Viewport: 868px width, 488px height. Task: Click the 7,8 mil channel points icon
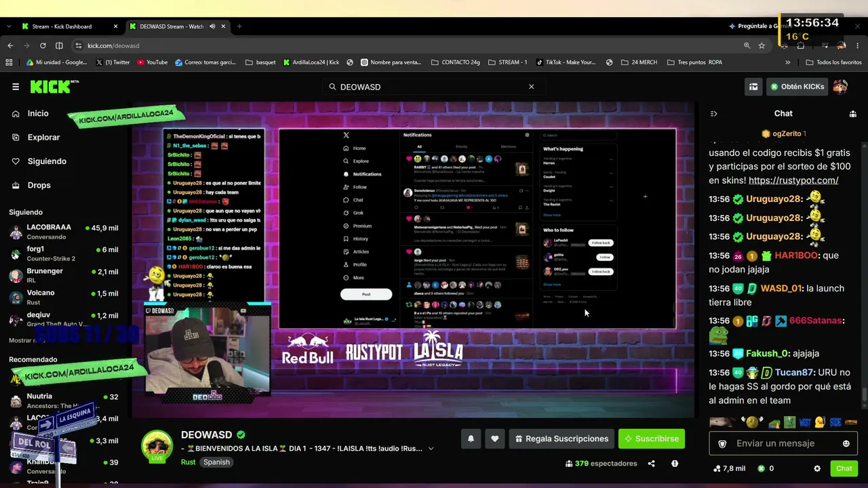(717, 468)
